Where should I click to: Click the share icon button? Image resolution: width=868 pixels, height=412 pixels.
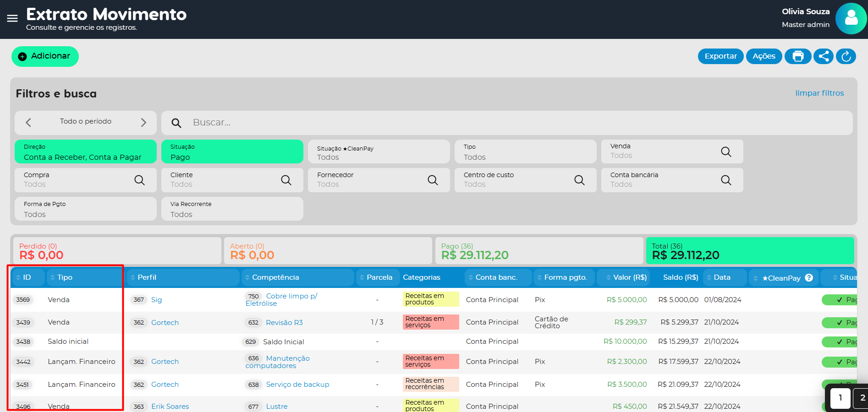824,56
